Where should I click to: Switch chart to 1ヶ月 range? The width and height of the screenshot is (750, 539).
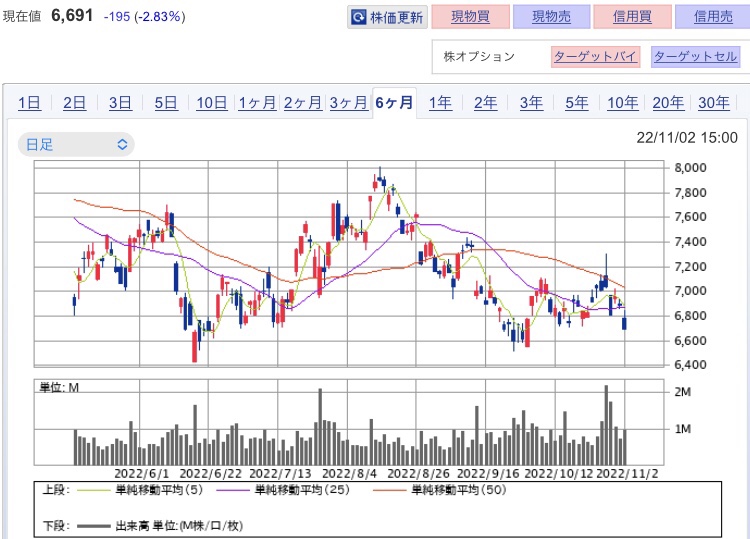pos(257,103)
